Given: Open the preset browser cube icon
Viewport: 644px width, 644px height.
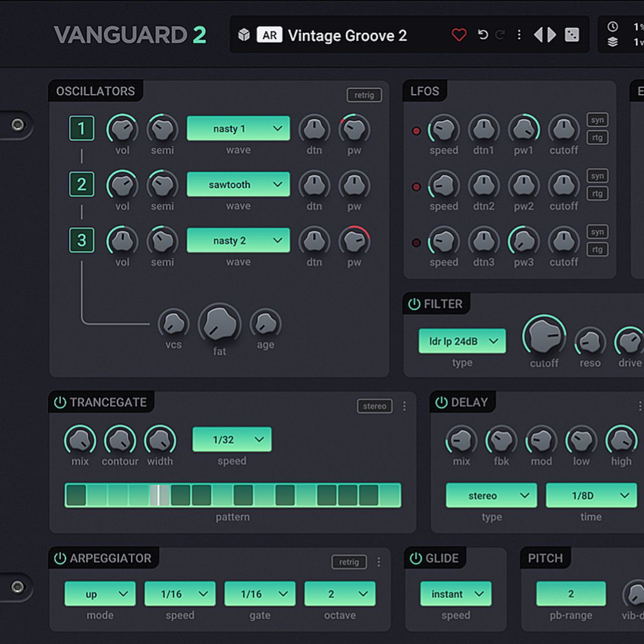Looking at the screenshot, I should coord(244,35).
